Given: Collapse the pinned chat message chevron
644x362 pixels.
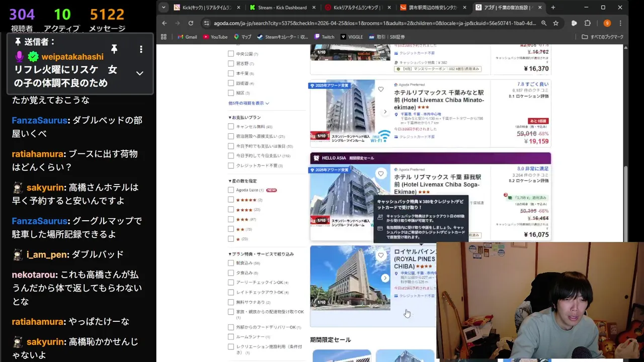Looking at the screenshot, I should click(140, 73).
